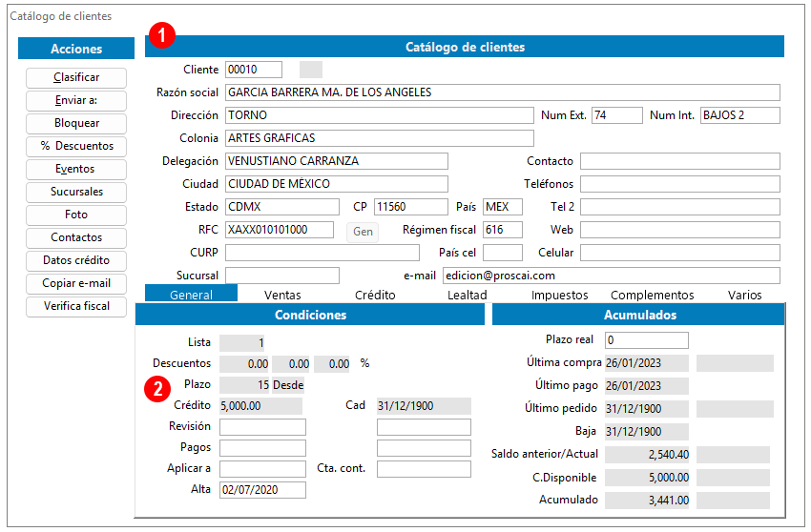
Task: Click the País field MEX
Action: (x=503, y=207)
